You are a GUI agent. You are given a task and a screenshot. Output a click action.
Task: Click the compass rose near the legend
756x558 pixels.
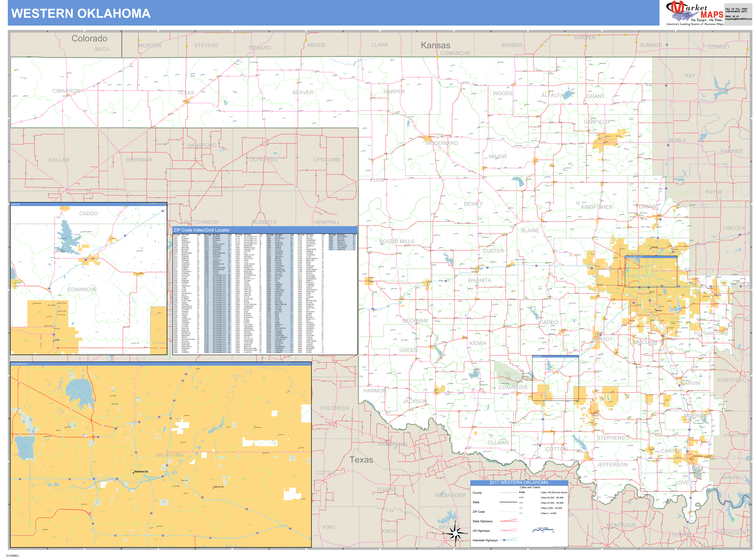point(455,533)
